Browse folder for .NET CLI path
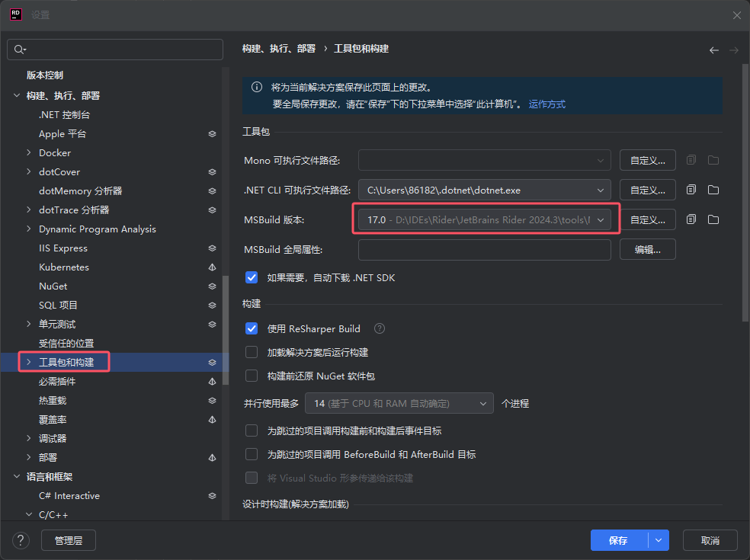 click(x=713, y=190)
